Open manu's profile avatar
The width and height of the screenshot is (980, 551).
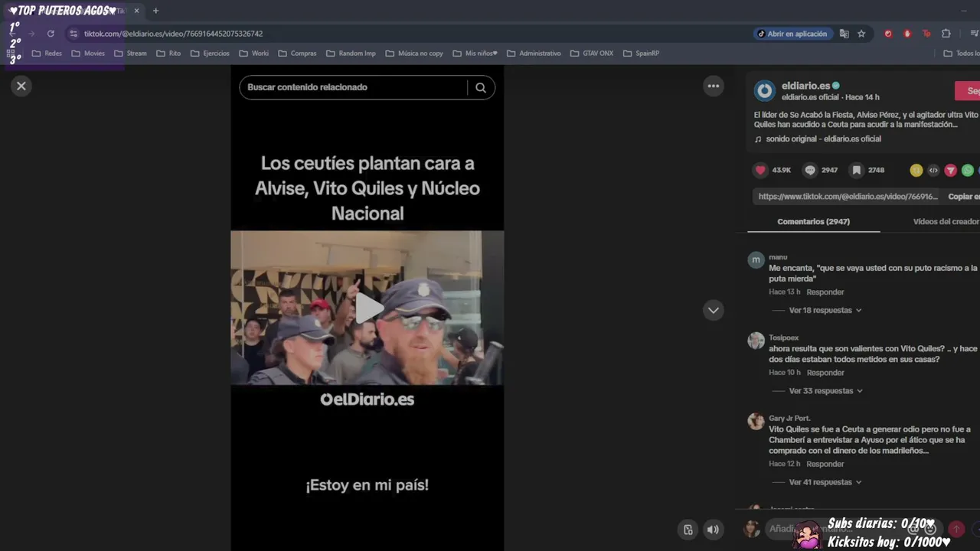[x=756, y=260]
